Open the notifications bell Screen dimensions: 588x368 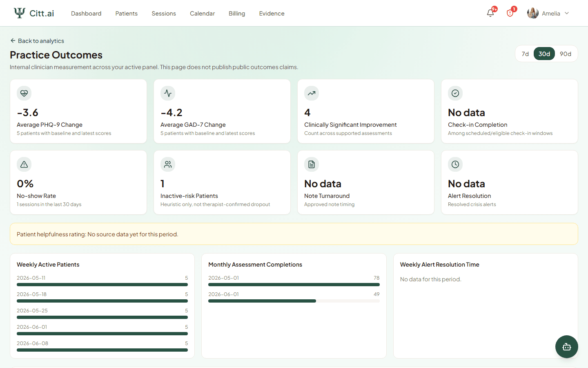click(490, 13)
